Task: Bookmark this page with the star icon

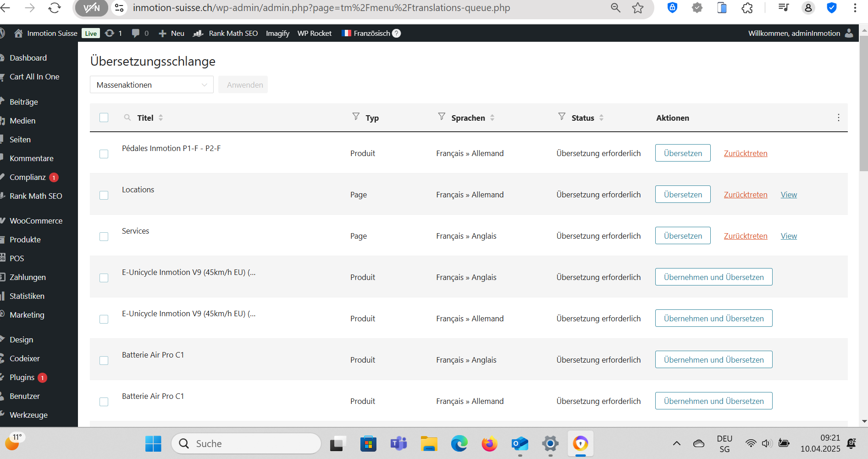Action: [x=638, y=8]
